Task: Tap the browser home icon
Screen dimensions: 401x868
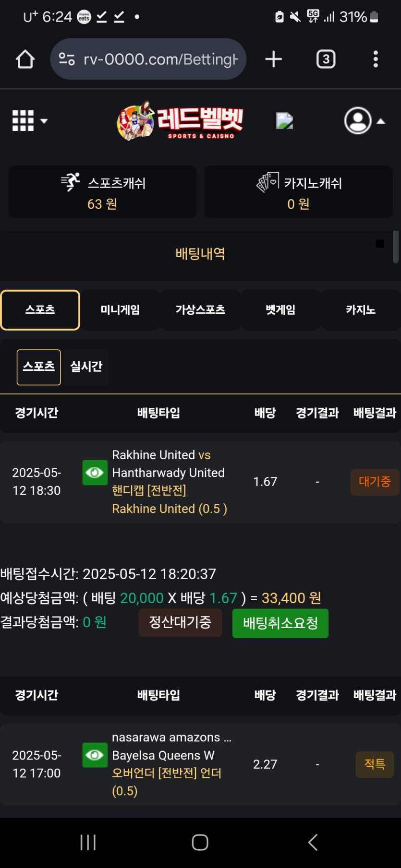Action: pyautogui.click(x=25, y=59)
